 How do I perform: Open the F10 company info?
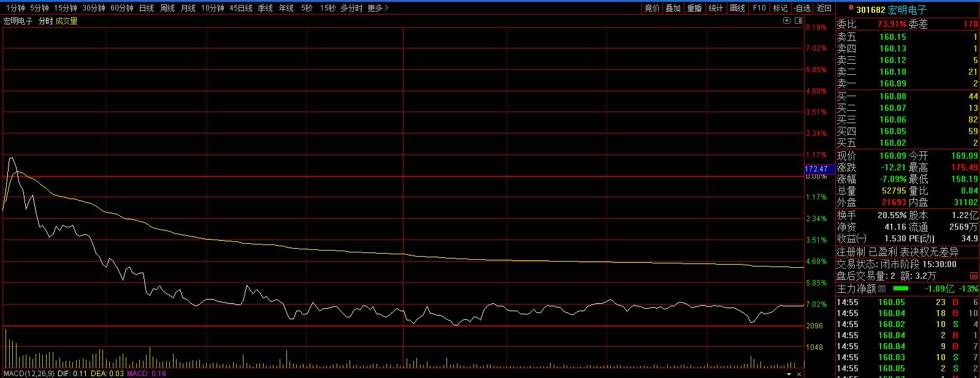pyautogui.click(x=759, y=8)
